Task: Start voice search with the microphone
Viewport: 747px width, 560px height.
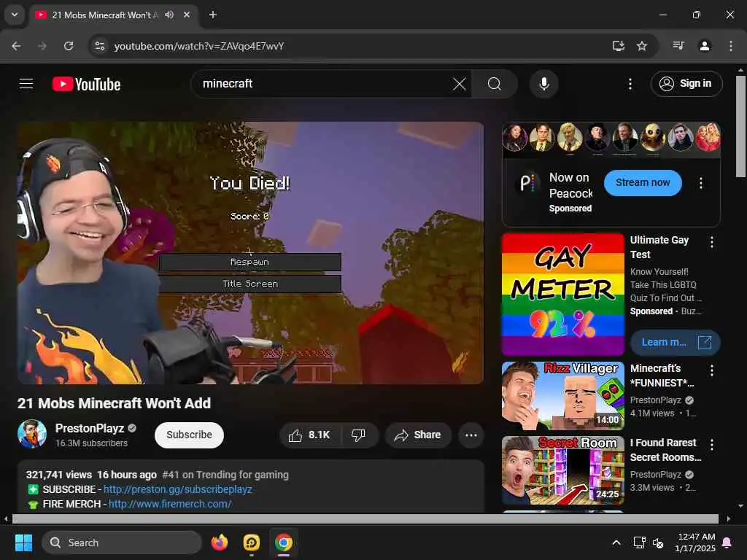Action: coord(543,85)
